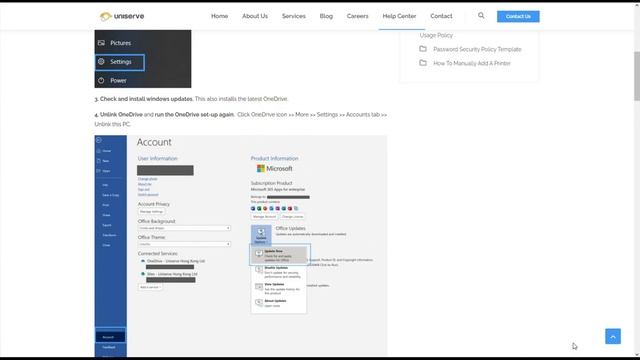Viewport: 640px width, 360px height.
Task: Click the scroll-to-top arrow button
Action: [x=613, y=336]
